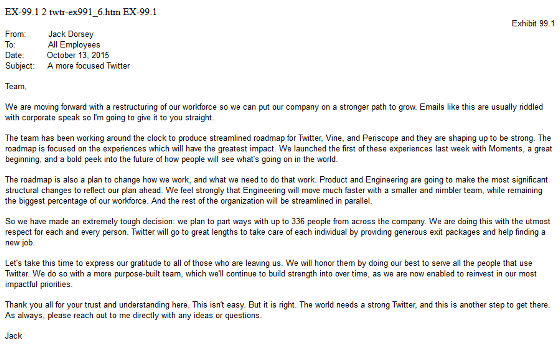Click the greeting 'Team,'

coord(16,86)
